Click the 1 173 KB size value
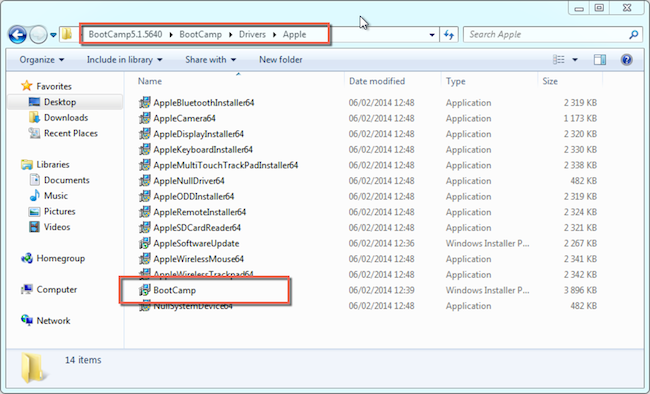 click(x=580, y=118)
